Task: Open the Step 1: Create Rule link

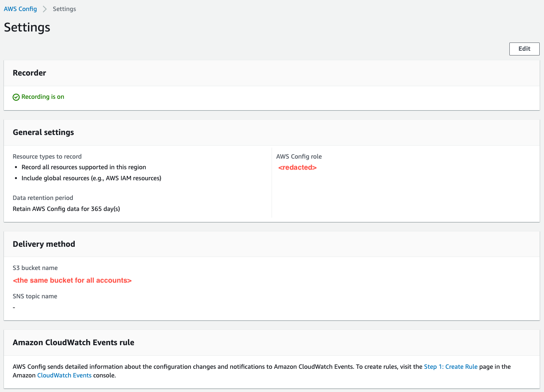Action: click(x=451, y=367)
